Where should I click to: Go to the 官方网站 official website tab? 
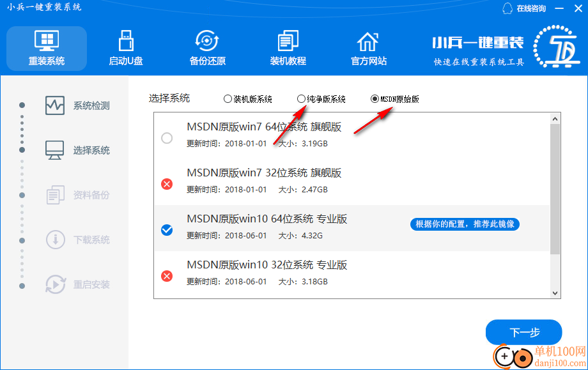tap(368, 49)
